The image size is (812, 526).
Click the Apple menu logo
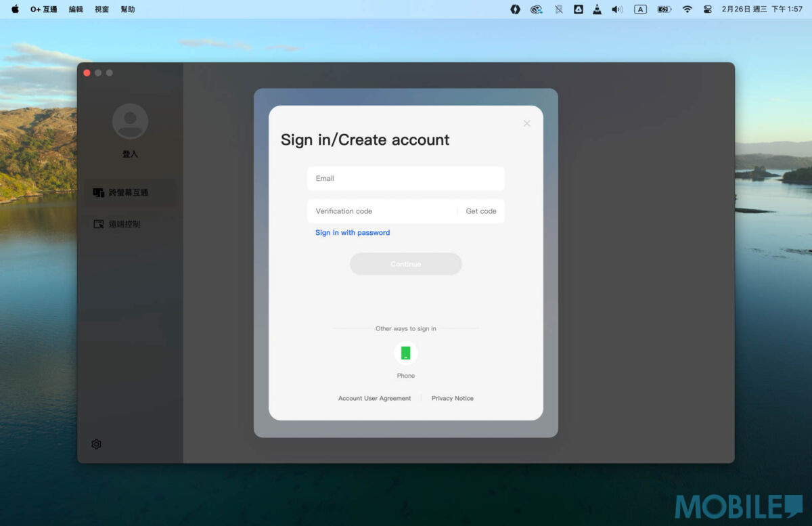[15, 9]
